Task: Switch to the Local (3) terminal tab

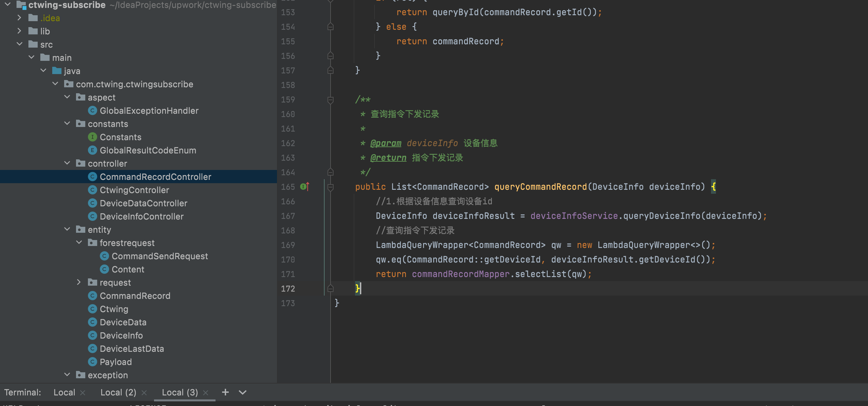Action: pyautogui.click(x=180, y=392)
